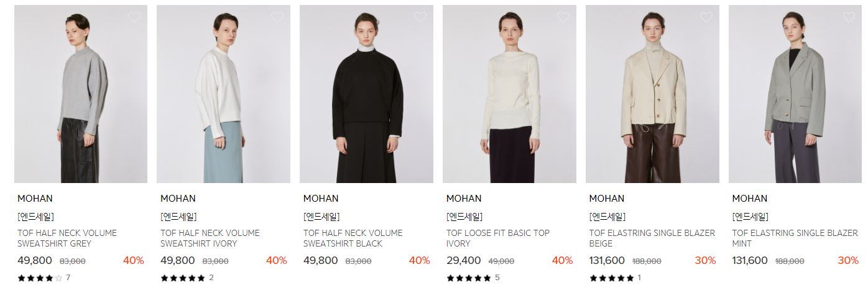View five-star reviews for loose fit top
The height and width of the screenshot is (292, 868).
[x=473, y=278]
